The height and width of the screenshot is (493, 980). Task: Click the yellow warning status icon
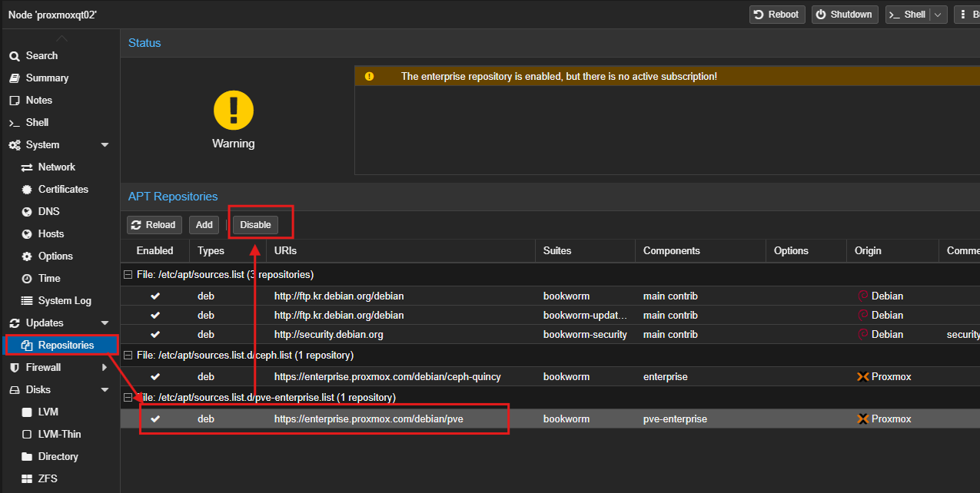point(234,110)
